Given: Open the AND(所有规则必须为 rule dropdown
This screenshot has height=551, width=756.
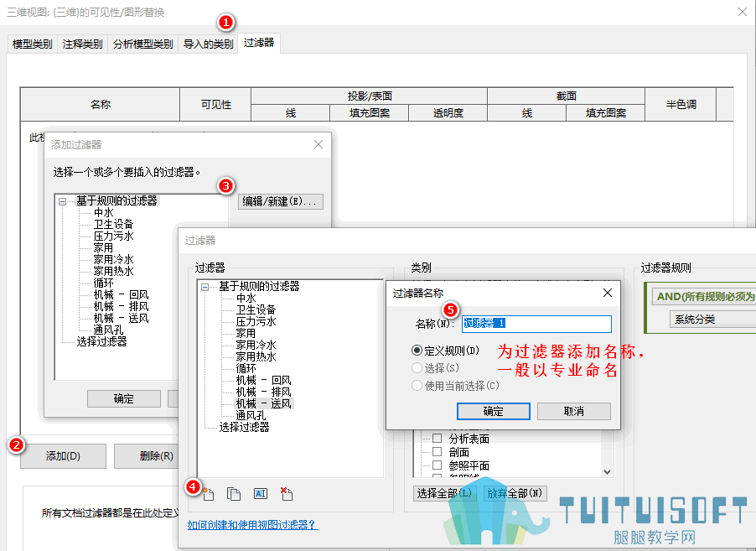Looking at the screenshot, I should 704,296.
